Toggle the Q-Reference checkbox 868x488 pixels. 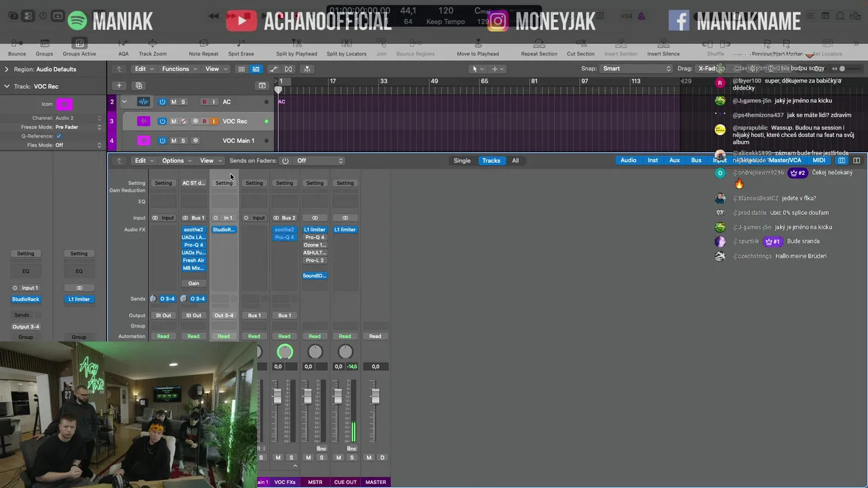58,136
